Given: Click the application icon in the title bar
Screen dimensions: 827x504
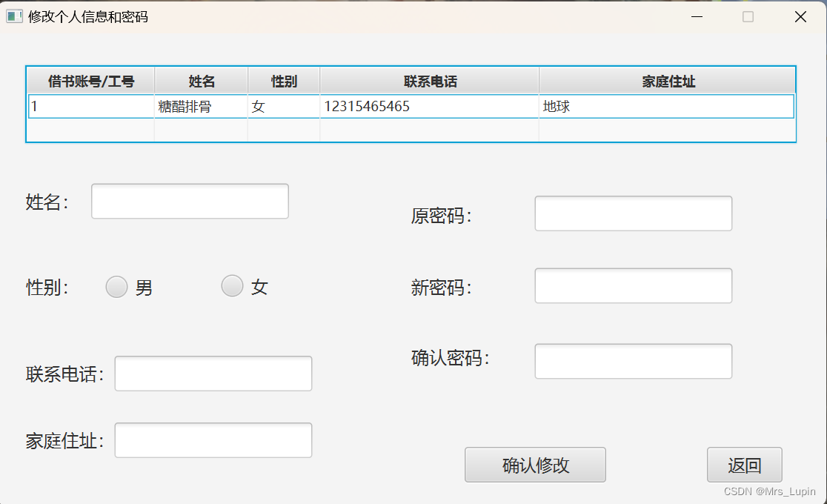Looking at the screenshot, I should pyautogui.click(x=13, y=16).
